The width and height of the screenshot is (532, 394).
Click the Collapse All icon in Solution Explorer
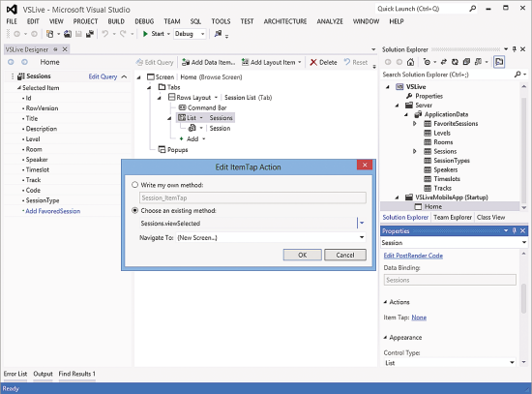coord(466,62)
